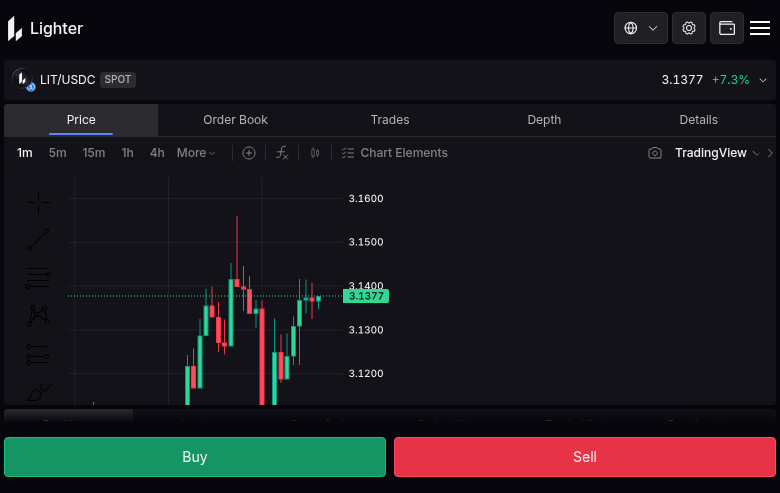Click the horizontal scrollbar below the chart

point(69,413)
